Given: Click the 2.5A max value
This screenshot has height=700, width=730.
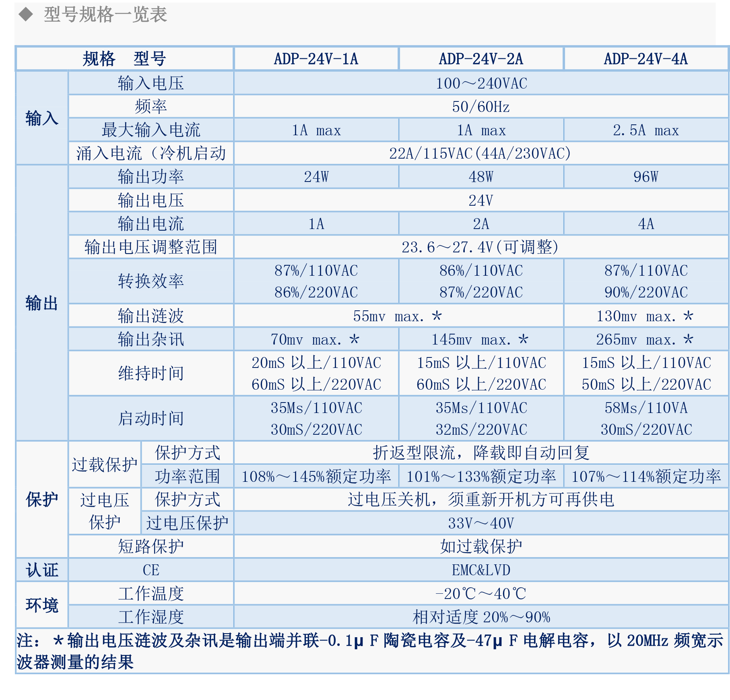Looking at the screenshot, I should coord(646,130).
